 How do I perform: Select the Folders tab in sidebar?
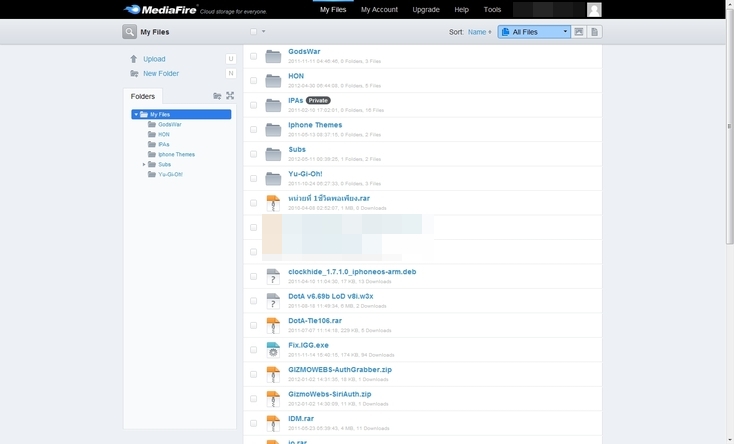pos(143,96)
